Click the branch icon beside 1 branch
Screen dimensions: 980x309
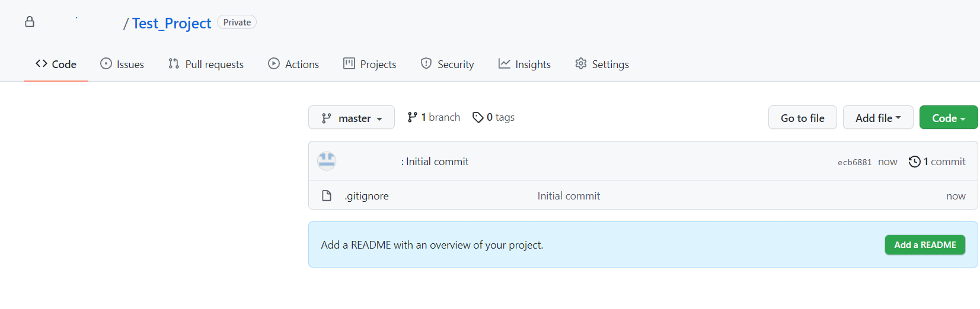[413, 117]
